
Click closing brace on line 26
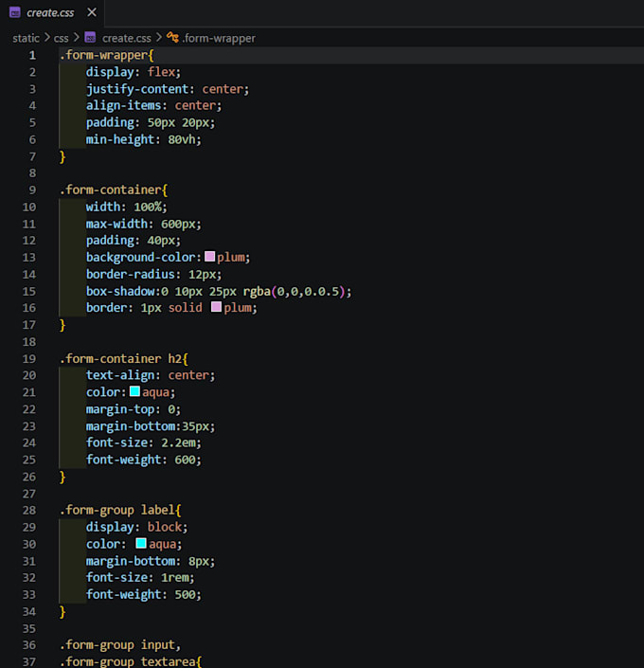[x=63, y=478]
